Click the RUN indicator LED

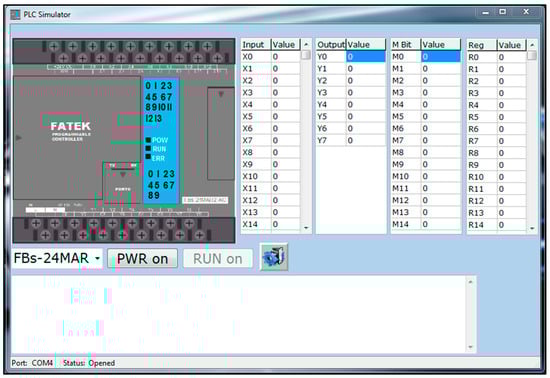[x=148, y=149]
